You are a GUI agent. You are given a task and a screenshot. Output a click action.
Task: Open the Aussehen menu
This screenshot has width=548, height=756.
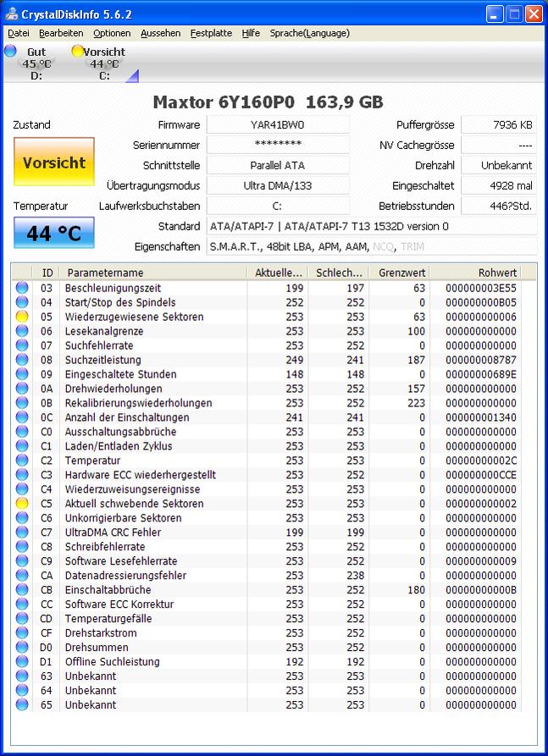pos(161,33)
